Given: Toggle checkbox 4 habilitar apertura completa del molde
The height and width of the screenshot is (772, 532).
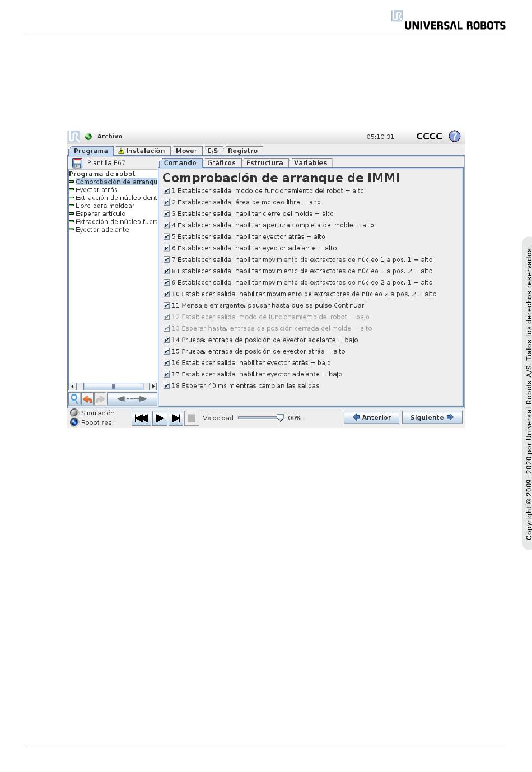Looking at the screenshot, I should 166,225.
